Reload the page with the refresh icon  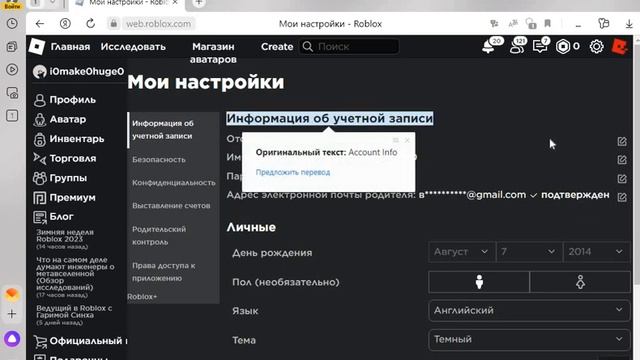90,24
